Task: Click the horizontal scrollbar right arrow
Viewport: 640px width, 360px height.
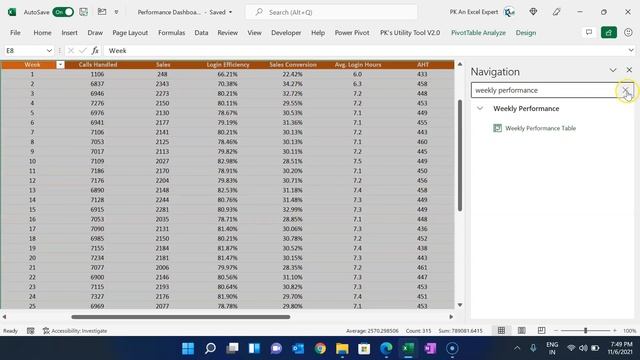Action: point(451,317)
